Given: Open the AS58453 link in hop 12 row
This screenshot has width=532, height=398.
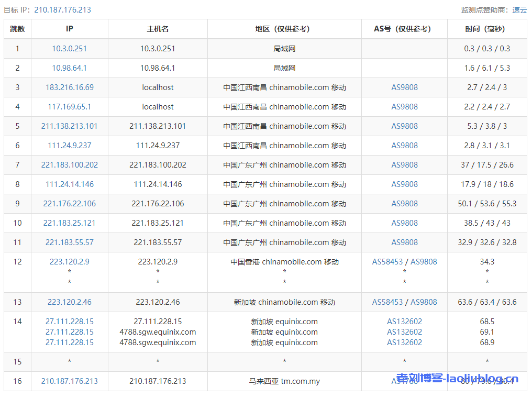Looking at the screenshot, I should pyautogui.click(x=387, y=262).
